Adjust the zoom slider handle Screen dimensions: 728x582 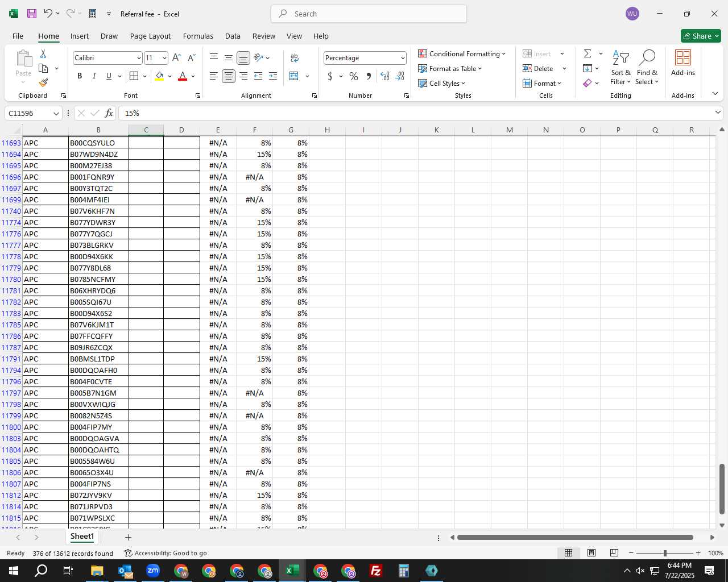665,553
